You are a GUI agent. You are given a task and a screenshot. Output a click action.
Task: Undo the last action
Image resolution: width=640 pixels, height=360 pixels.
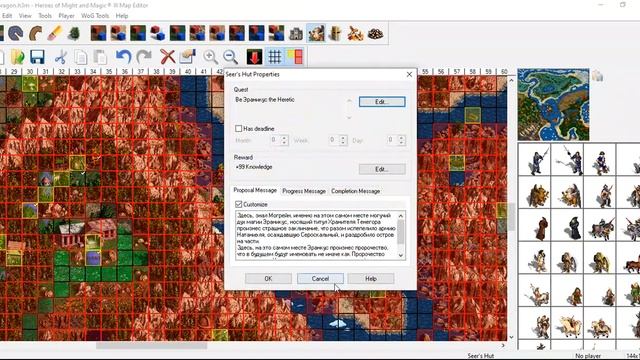click(123, 57)
